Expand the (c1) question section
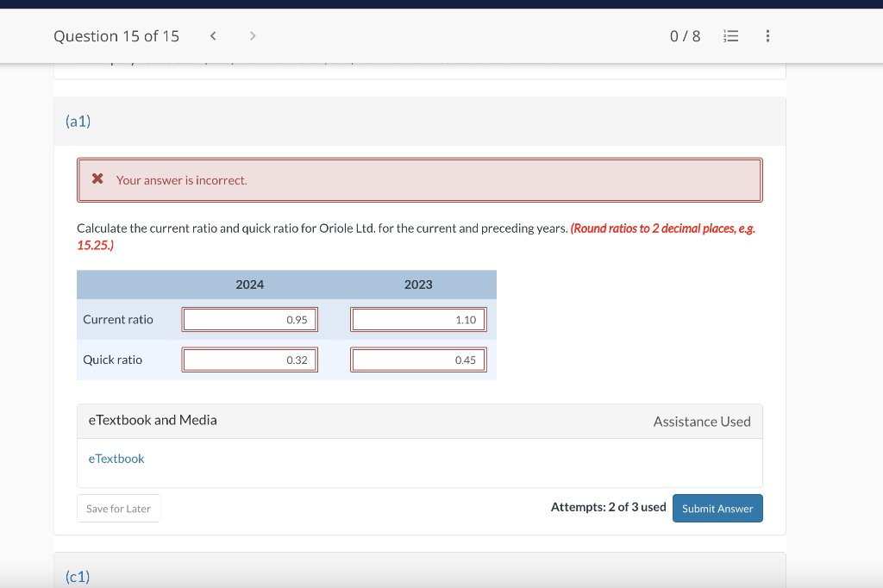883x588 pixels. point(78,576)
